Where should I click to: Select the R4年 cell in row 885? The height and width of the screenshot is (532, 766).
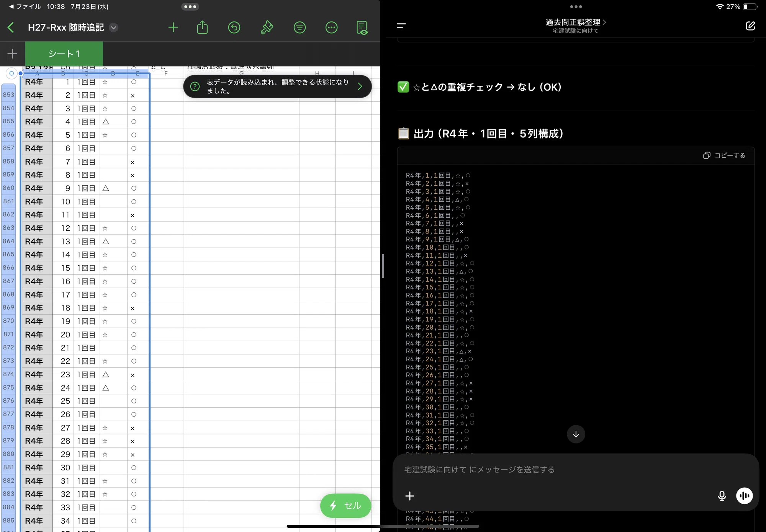tap(37, 521)
